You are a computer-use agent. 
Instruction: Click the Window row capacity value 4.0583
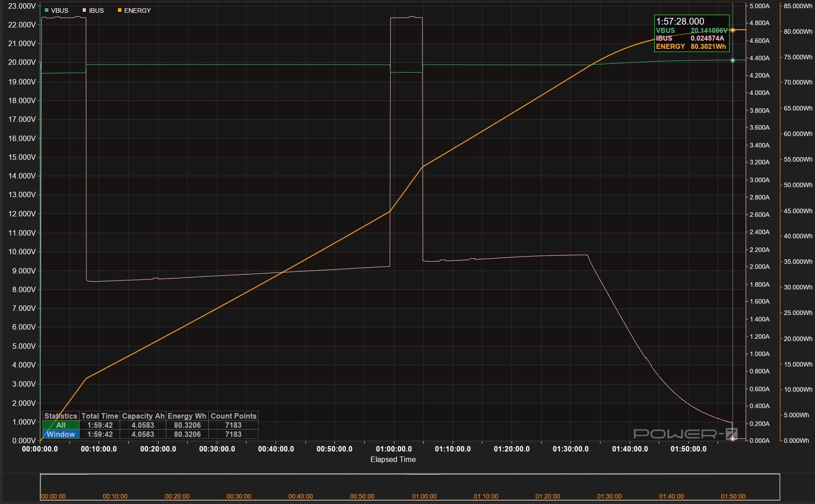click(143, 434)
